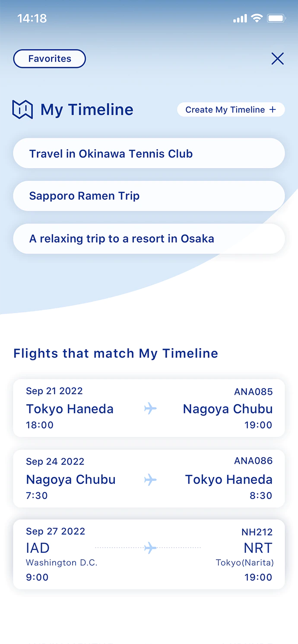Open the Favorites tab
The image size is (298, 644).
(50, 59)
